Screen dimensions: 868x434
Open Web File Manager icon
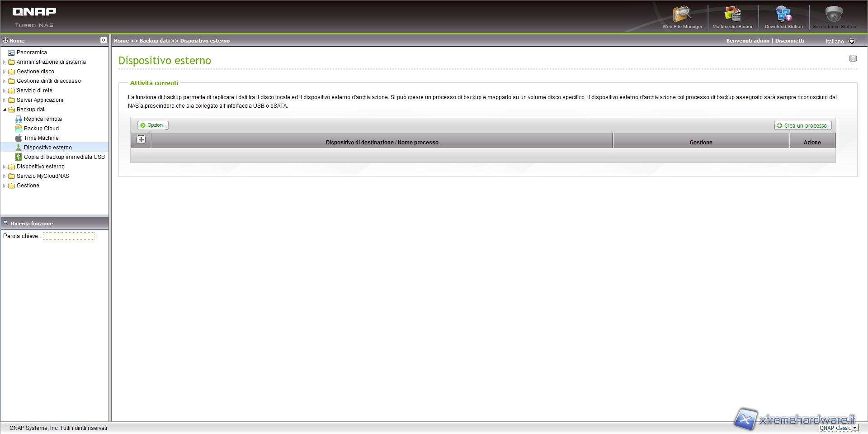coord(682,14)
